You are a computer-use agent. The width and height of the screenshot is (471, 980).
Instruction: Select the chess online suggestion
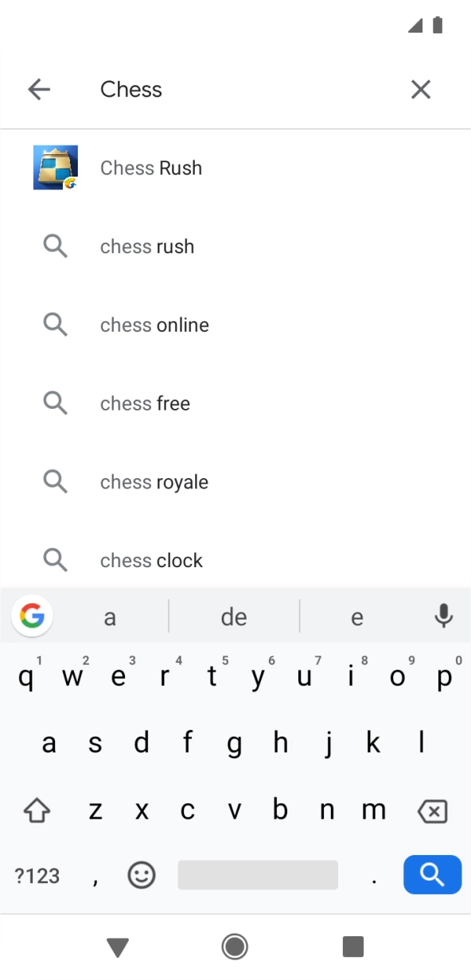click(154, 325)
